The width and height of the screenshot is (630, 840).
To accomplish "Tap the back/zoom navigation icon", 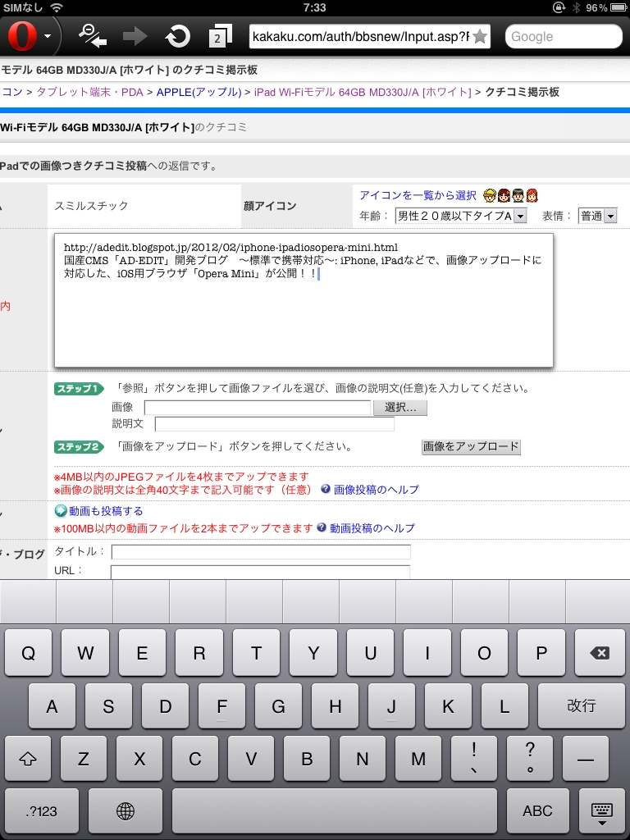I will [93, 36].
